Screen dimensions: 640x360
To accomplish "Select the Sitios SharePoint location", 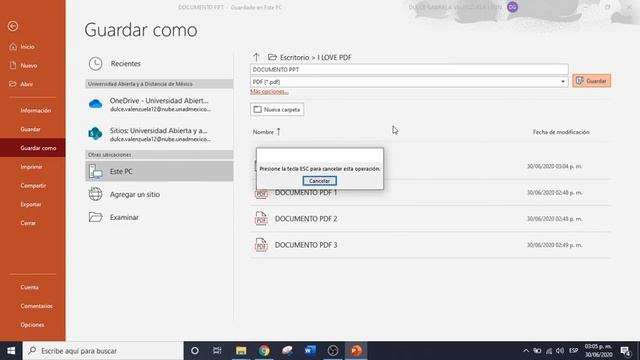I will (x=159, y=134).
